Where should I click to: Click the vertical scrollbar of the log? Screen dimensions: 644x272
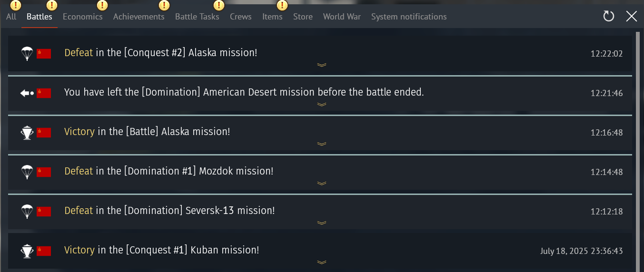pyautogui.click(x=638, y=143)
